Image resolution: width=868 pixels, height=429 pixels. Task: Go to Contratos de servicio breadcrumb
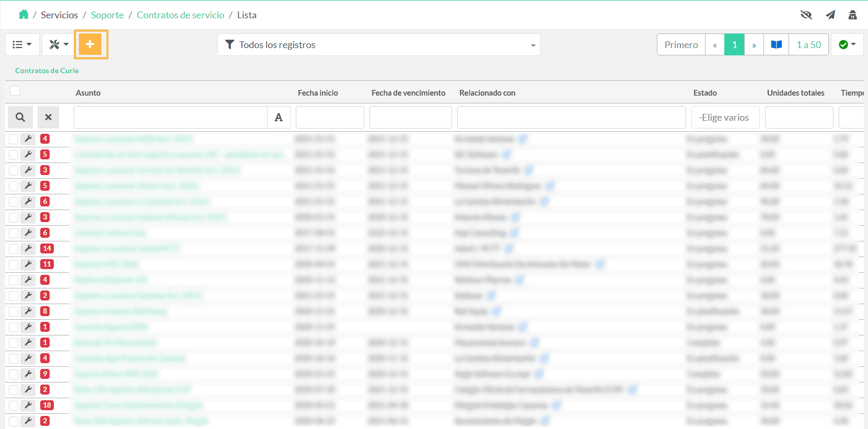180,15
